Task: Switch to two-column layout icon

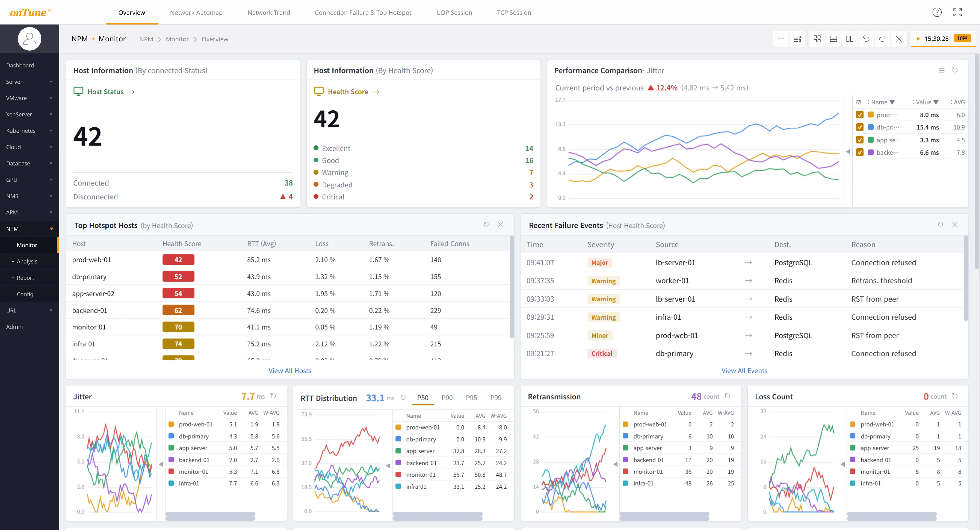Action: (850, 39)
